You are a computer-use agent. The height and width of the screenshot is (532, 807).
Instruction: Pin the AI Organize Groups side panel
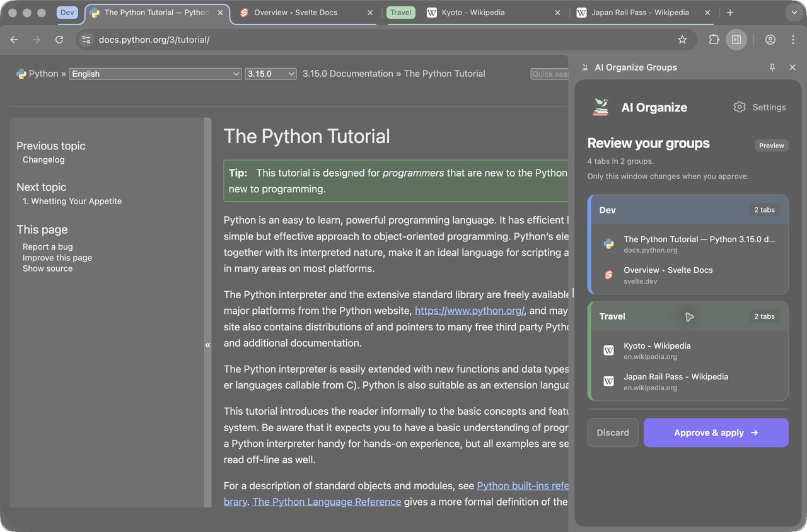pos(772,67)
